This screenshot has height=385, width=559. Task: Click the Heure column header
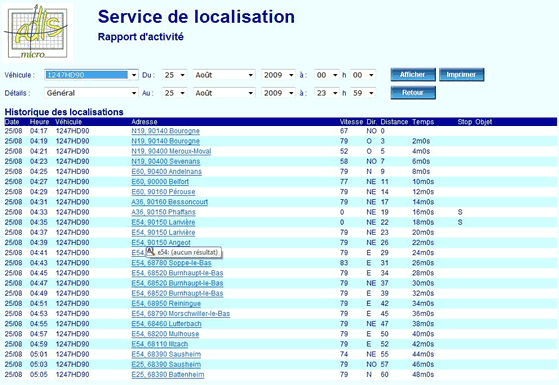tap(40, 122)
